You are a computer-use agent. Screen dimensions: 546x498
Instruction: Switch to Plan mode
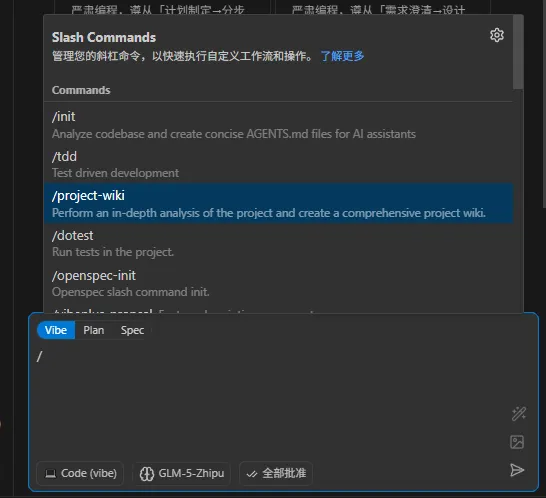pyautogui.click(x=94, y=330)
